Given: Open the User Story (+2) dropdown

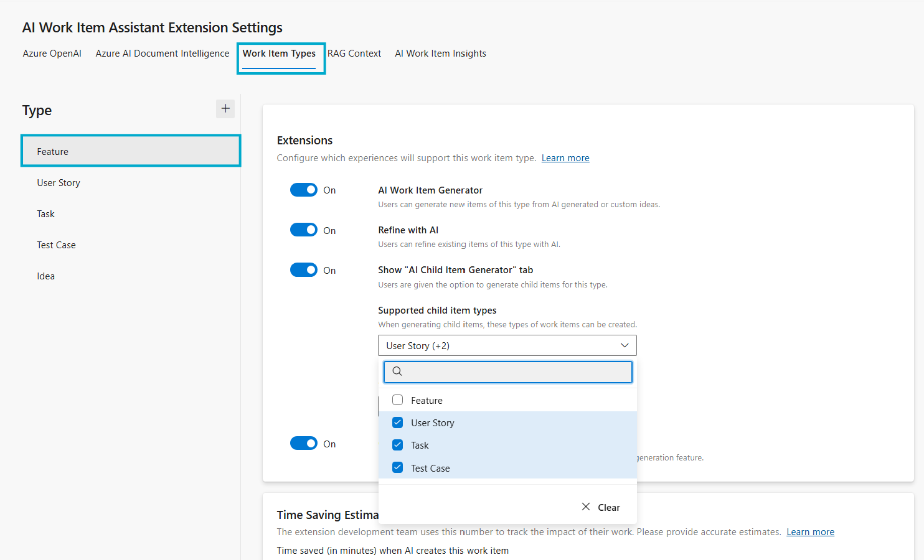Looking at the screenshot, I should click(507, 345).
